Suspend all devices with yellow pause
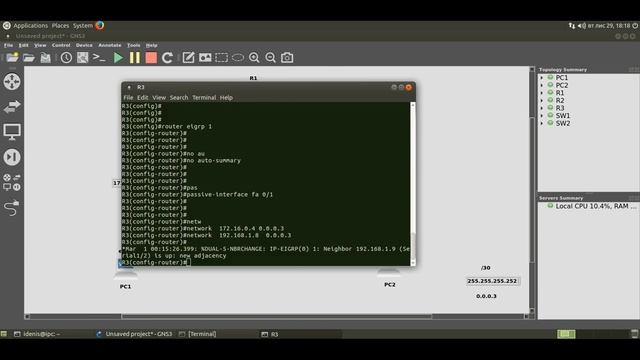The width and height of the screenshot is (640, 360). (x=135, y=58)
